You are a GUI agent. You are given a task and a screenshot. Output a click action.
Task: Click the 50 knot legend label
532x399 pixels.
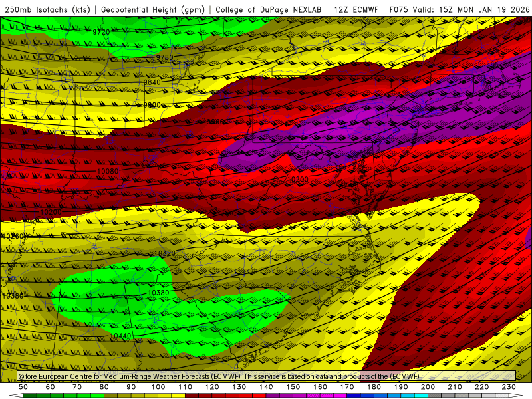(23, 387)
